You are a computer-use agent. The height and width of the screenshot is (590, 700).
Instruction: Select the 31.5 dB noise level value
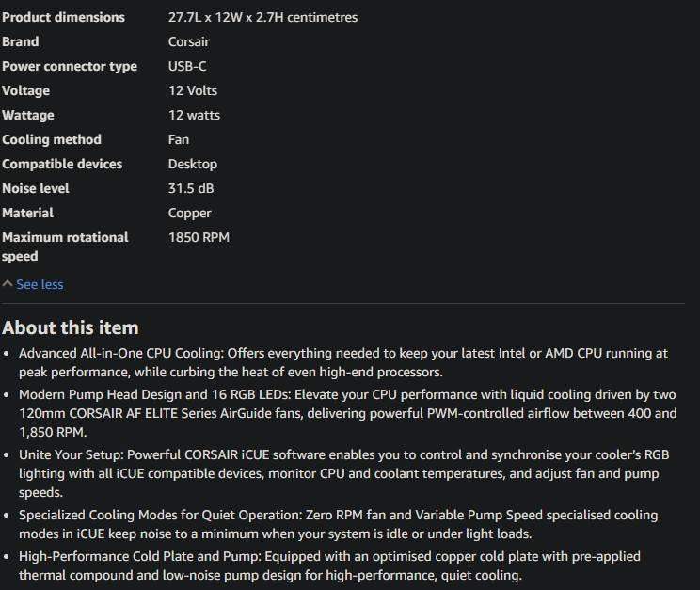(191, 188)
